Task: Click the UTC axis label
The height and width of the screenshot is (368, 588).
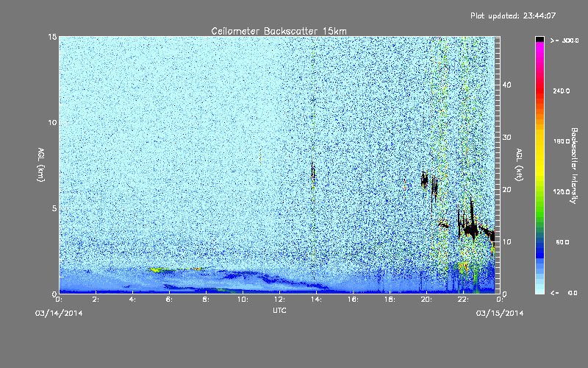Action: click(280, 310)
